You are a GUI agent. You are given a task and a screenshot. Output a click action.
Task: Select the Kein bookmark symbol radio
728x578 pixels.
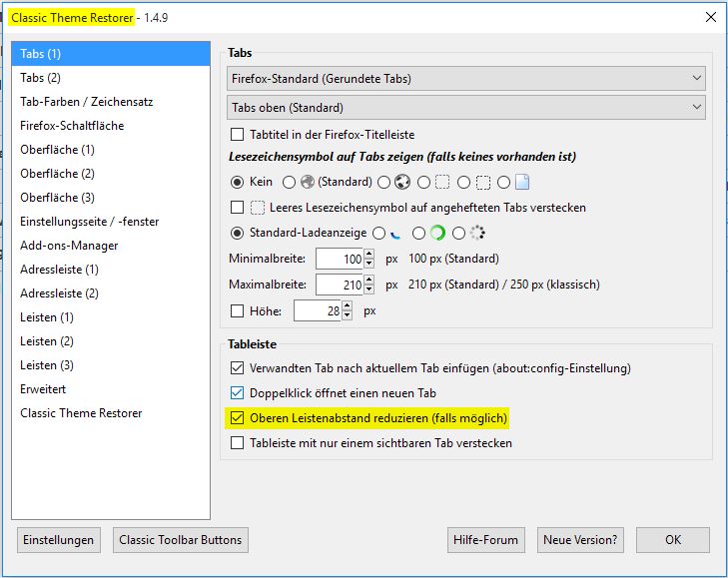pos(237,182)
